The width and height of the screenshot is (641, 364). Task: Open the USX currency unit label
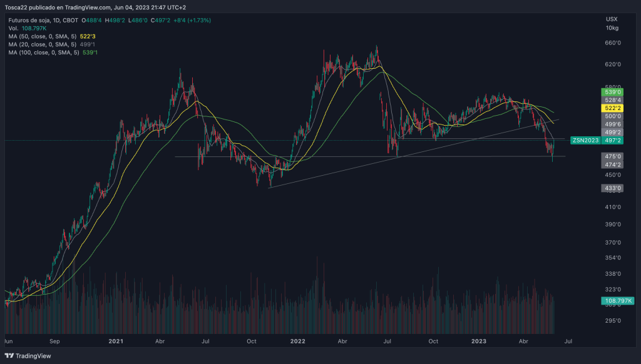tap(612, 19)
